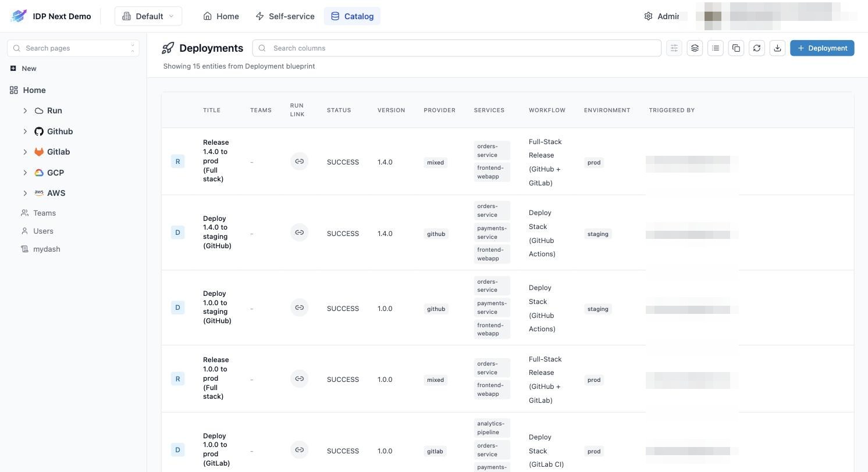The width and height of the screenshot is (868, 472).
Task: Click the Admin gear icon
Action: coord(648,16)
